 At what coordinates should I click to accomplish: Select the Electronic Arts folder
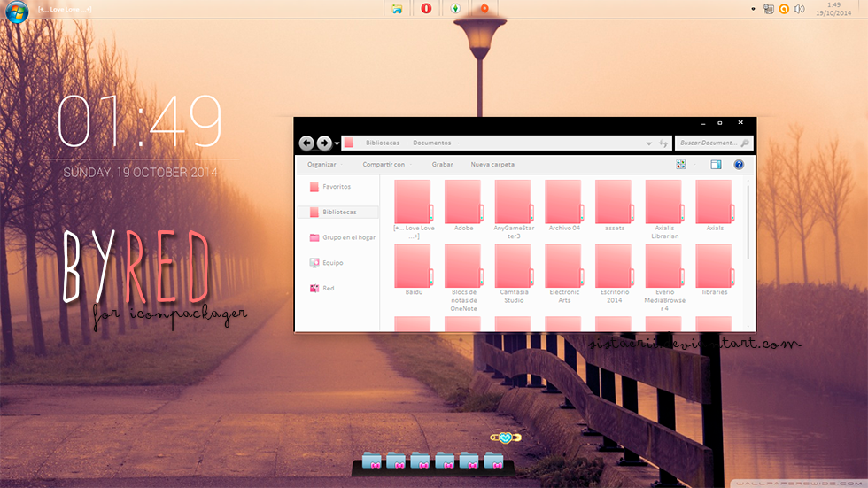click(x=564, y=274)
